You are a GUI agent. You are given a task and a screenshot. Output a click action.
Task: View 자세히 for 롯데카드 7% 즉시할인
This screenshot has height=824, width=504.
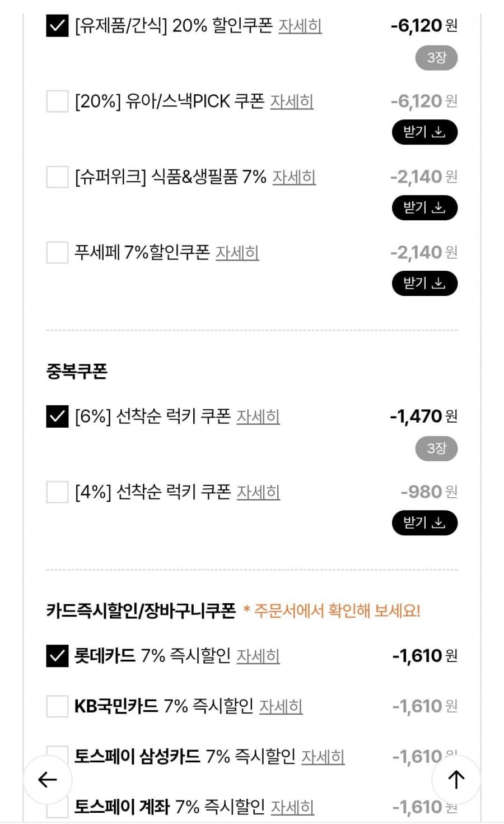[x=258, y=656]
